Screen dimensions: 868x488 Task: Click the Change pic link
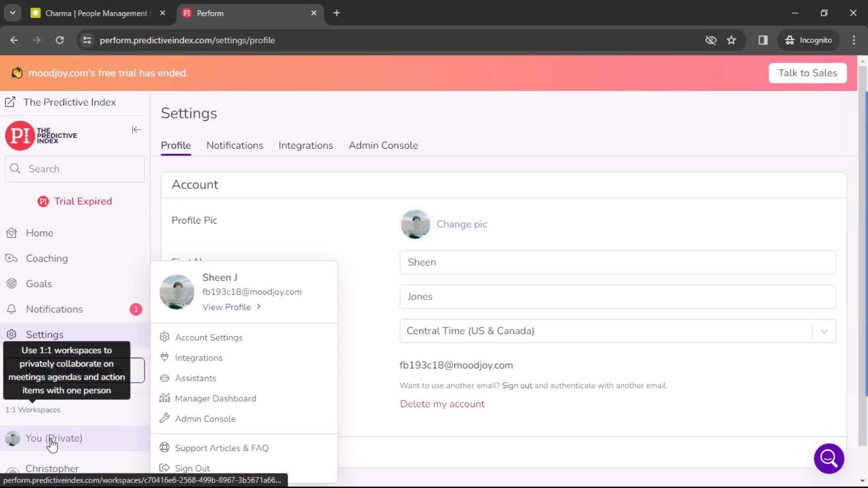(462, 224)
